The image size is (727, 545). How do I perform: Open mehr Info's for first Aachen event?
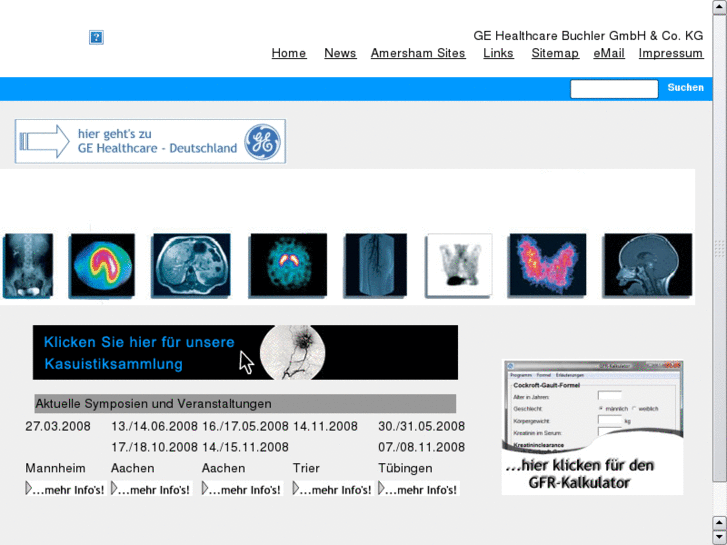pyautogui.click(x=151, y=489)
